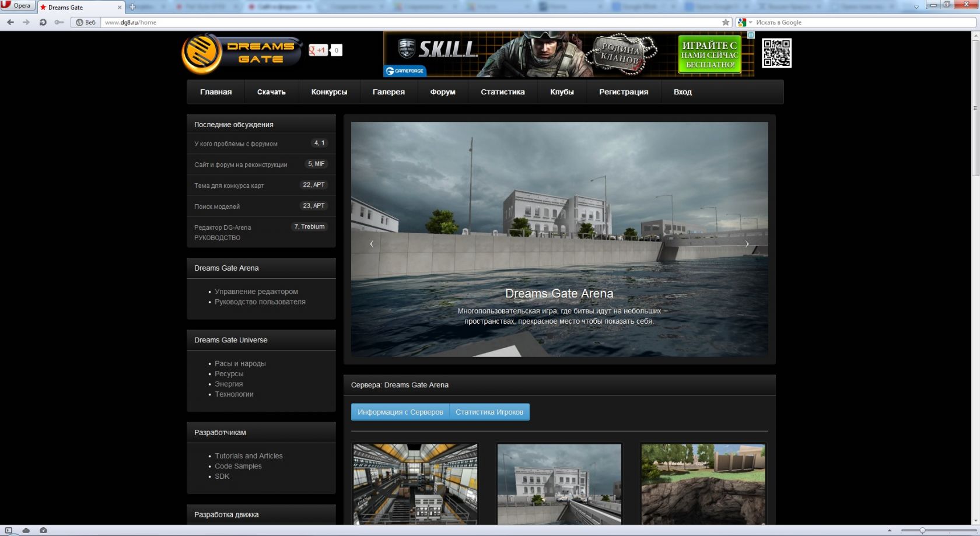Click the ad info icon on the banner corner

[x=751, y=35]
